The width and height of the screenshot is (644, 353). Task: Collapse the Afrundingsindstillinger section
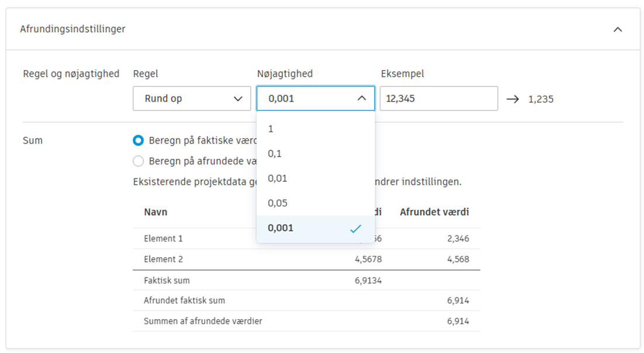[617, 28]
